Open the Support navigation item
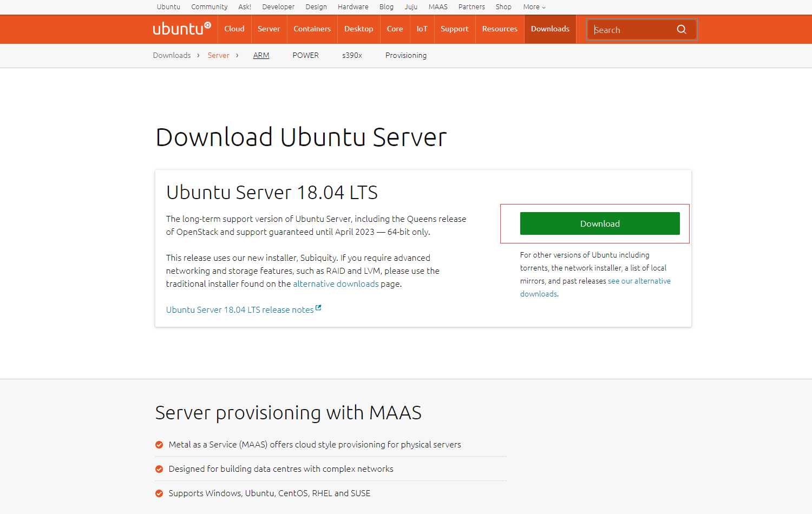 pos(454,29)
